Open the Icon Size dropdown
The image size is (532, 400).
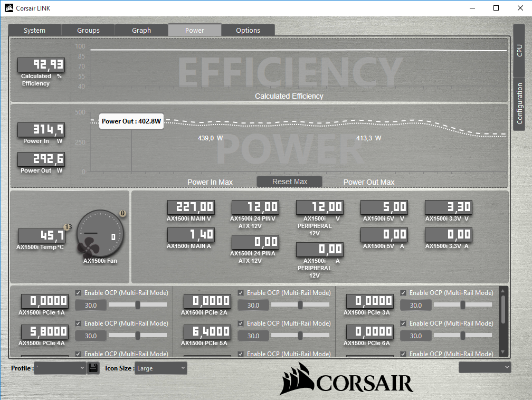(x=161, y=368)
